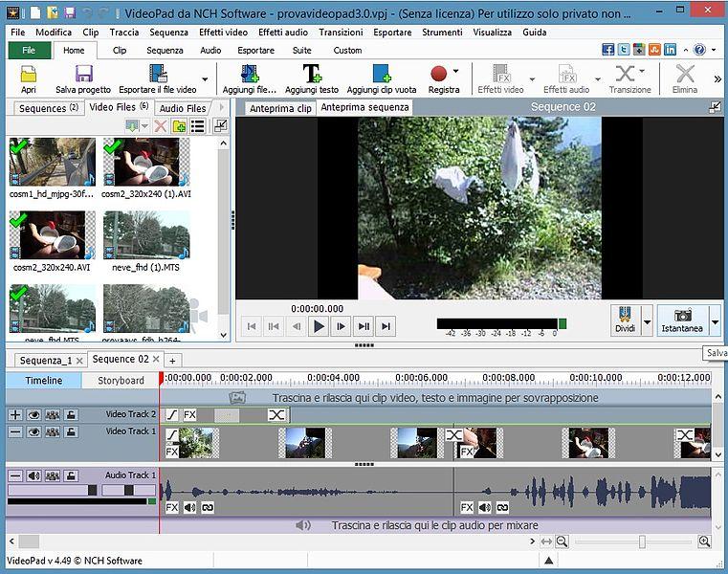Screen dimensions: 728x574
Task: Open the Registra dropdown arrow
Action: 455,71
